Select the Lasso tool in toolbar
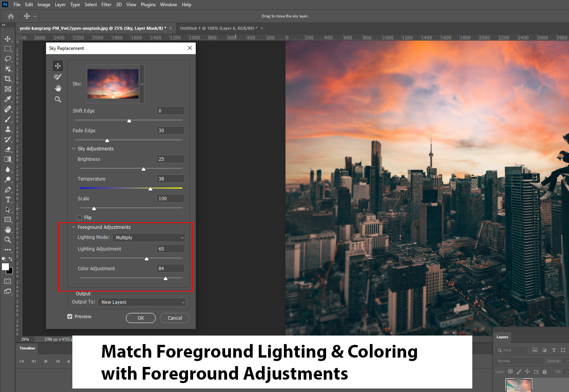The image size is (569, 392). coord(8,59)
